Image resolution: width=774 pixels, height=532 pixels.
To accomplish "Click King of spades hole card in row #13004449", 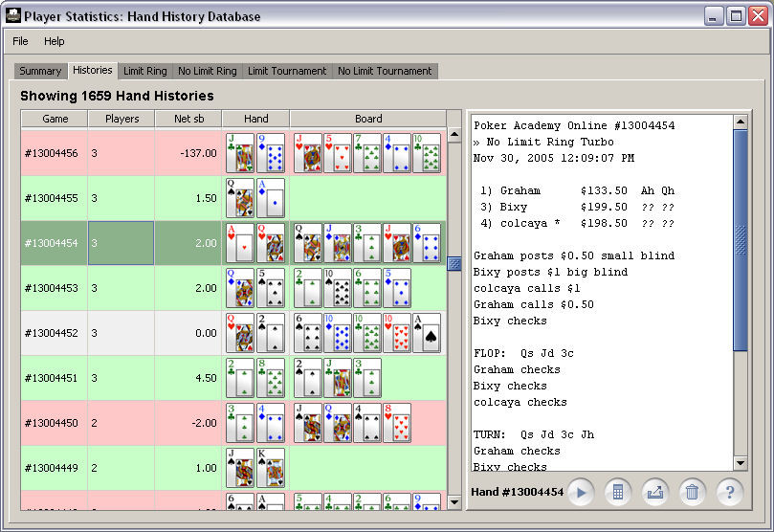I will (271, 467).
